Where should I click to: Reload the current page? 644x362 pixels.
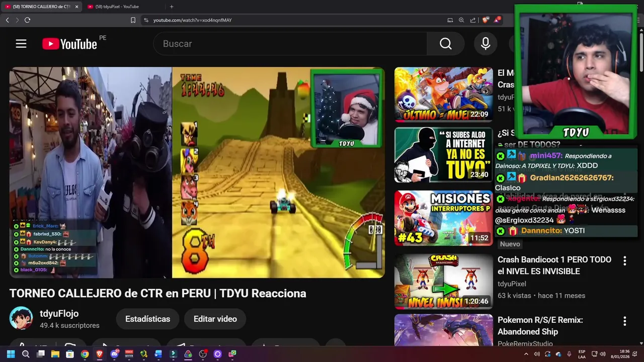tap(27, 20)
